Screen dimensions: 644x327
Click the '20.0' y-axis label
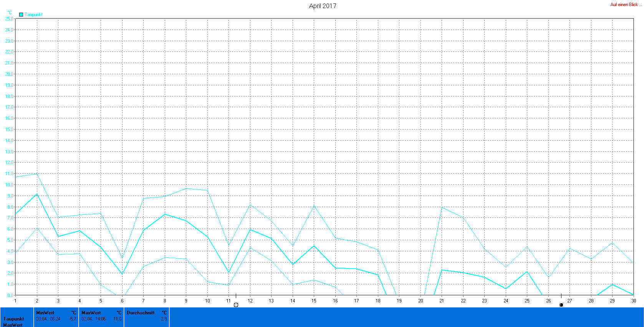click(9, 74)
